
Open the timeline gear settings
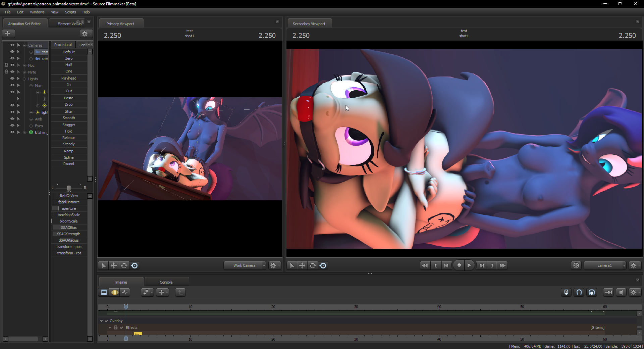pos(635,292)
